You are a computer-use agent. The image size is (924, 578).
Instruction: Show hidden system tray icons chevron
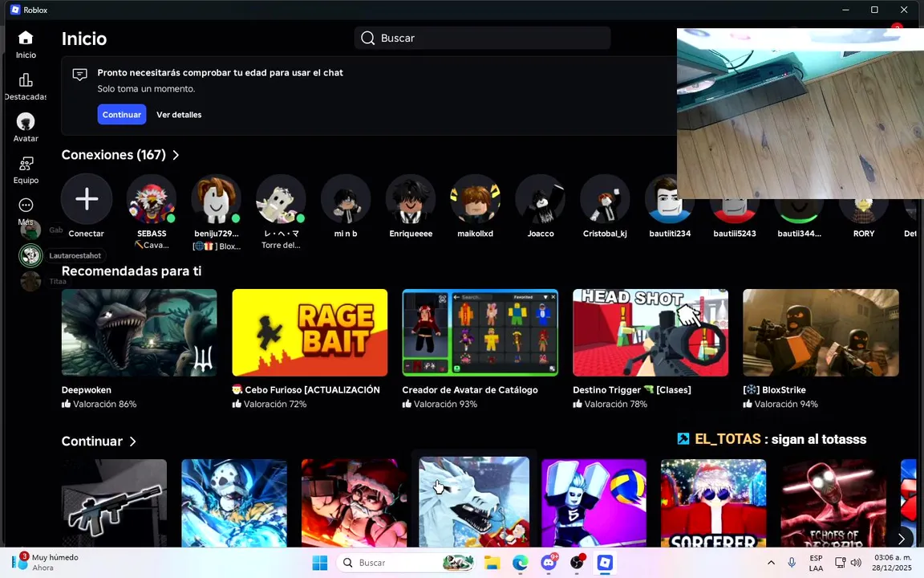[771, 563]
